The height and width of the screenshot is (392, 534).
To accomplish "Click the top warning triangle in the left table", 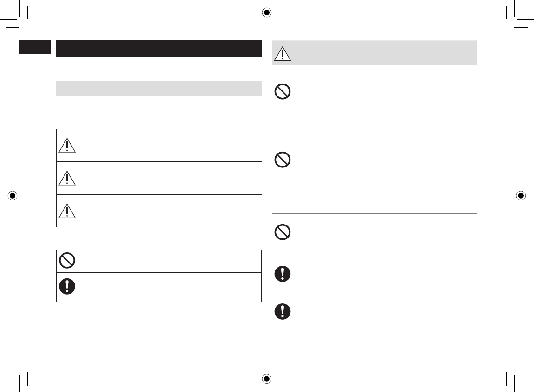I will coord(67,145).
